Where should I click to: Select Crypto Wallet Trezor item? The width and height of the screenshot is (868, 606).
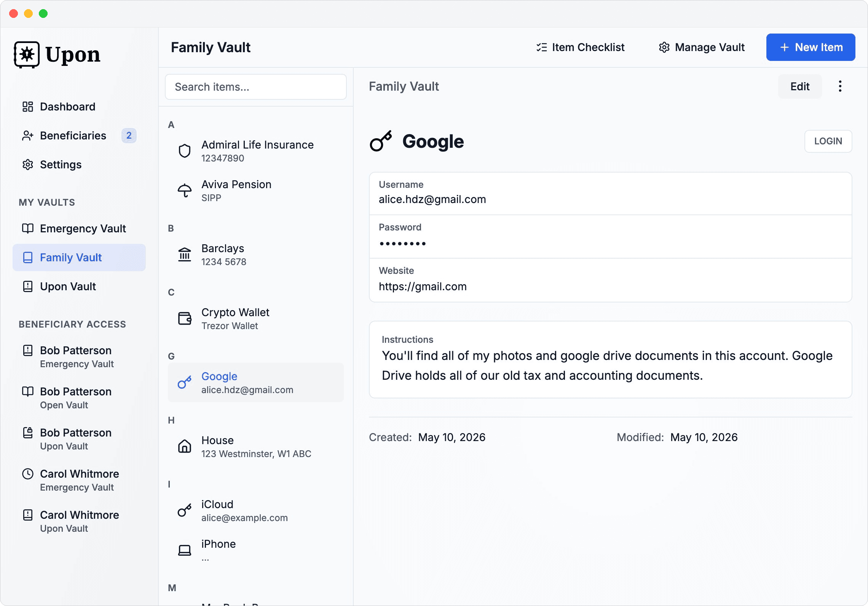point(256,318)
